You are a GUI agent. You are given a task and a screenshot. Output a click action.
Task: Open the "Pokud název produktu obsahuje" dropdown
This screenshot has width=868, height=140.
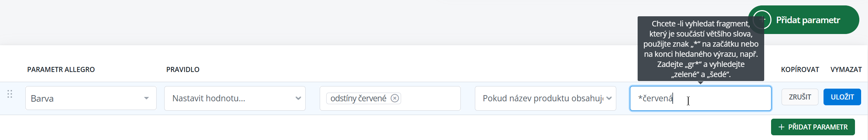[545, 98]
